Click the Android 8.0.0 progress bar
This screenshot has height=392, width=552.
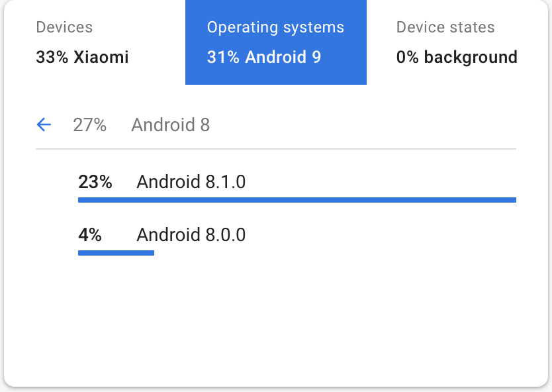116,252
